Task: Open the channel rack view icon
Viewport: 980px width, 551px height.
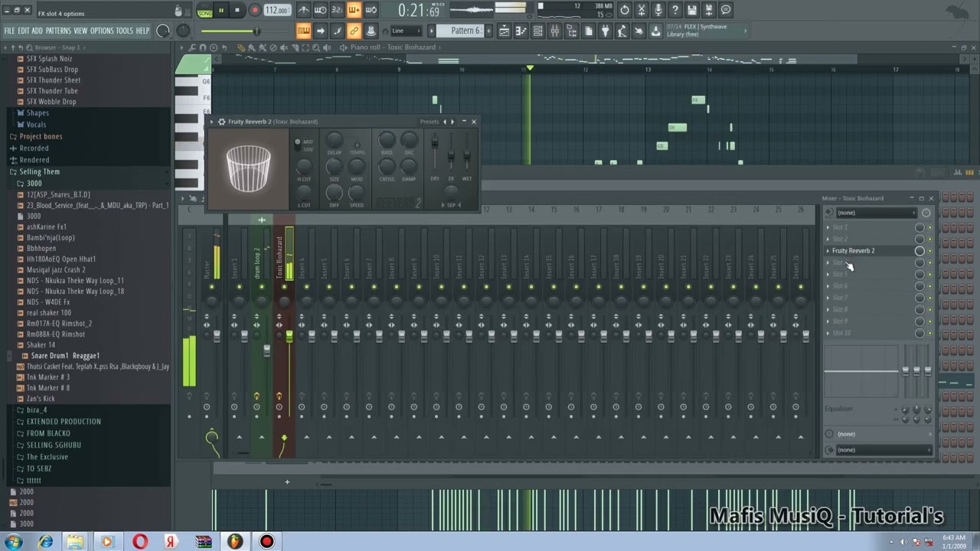Action: pos(537,31)
